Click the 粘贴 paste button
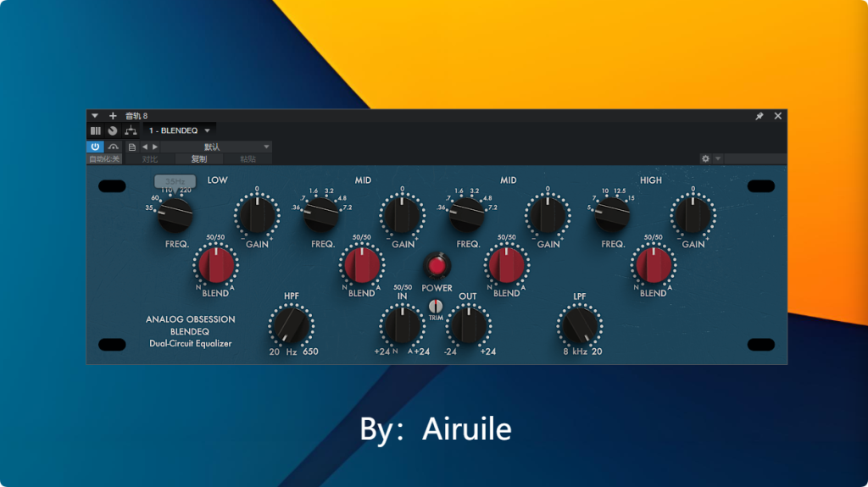The image size is (868, 487). tap(248, 159)
